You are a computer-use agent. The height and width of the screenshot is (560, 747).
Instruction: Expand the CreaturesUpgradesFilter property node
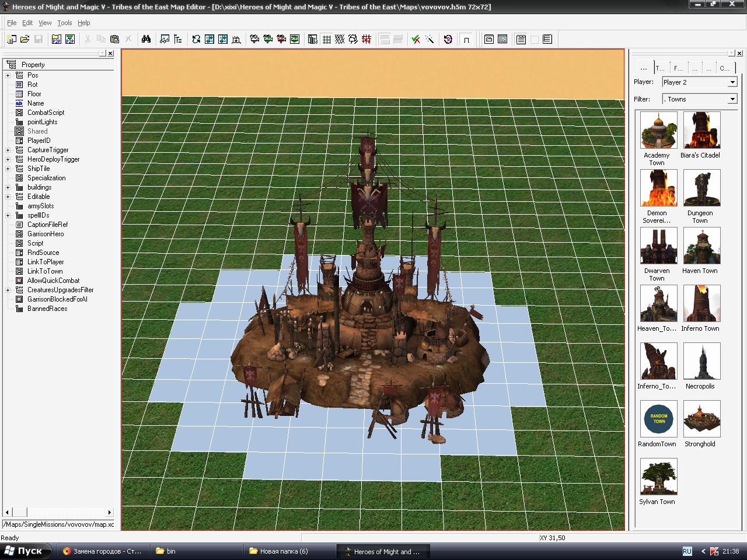point(8,290)
